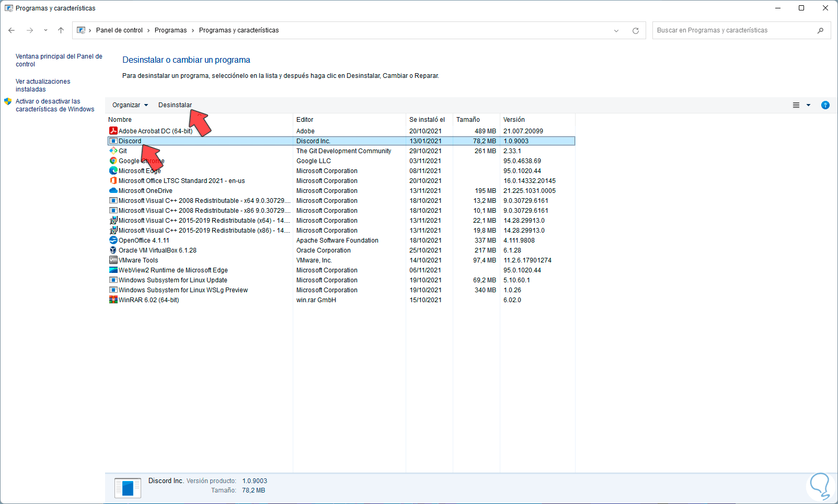The width and height of the screenshot is (838, 504).
Task: Click breadcrumb chevron after Panel de control
Action: [x=149, y=30]
